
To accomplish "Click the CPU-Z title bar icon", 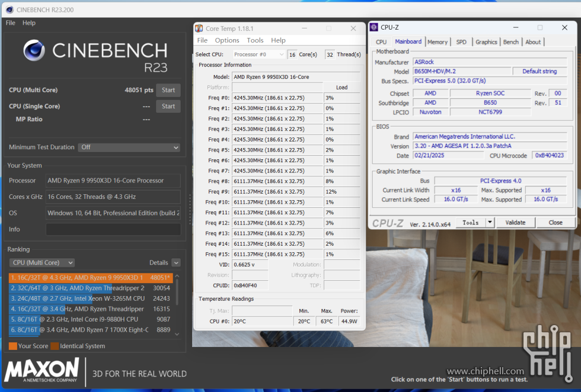I will tap(374, 27).
